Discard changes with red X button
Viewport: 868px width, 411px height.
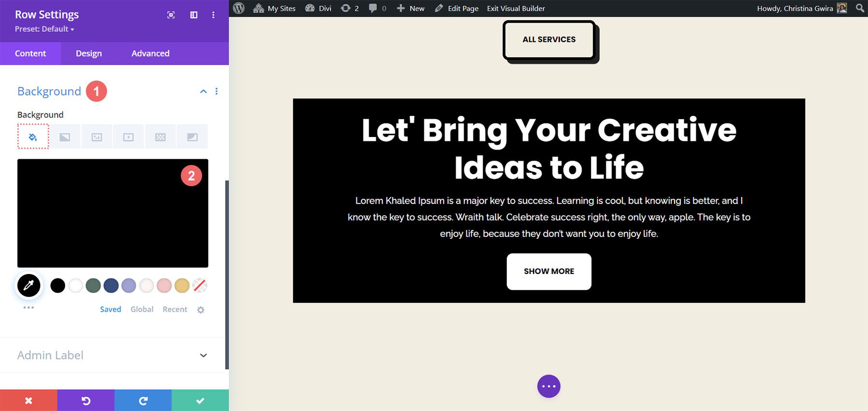(x=28, y=400)
